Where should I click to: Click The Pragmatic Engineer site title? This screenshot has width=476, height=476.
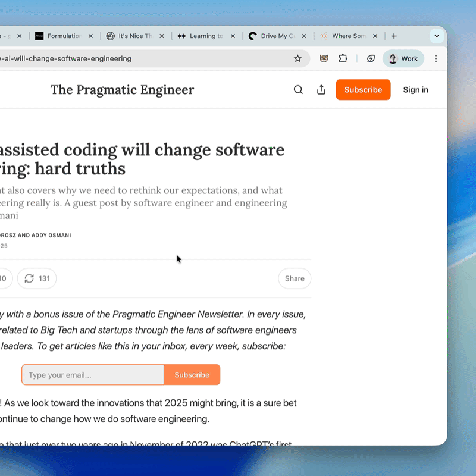pos(122,90)
